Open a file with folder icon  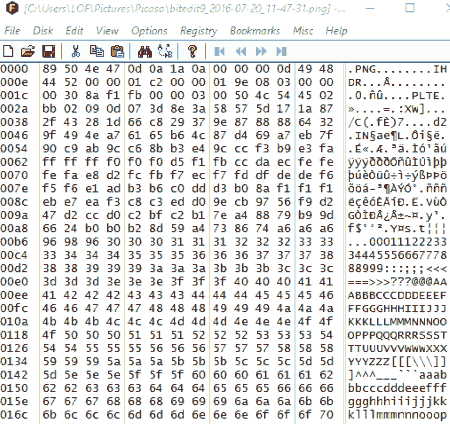pyautogui.click(x=28, y=51)
